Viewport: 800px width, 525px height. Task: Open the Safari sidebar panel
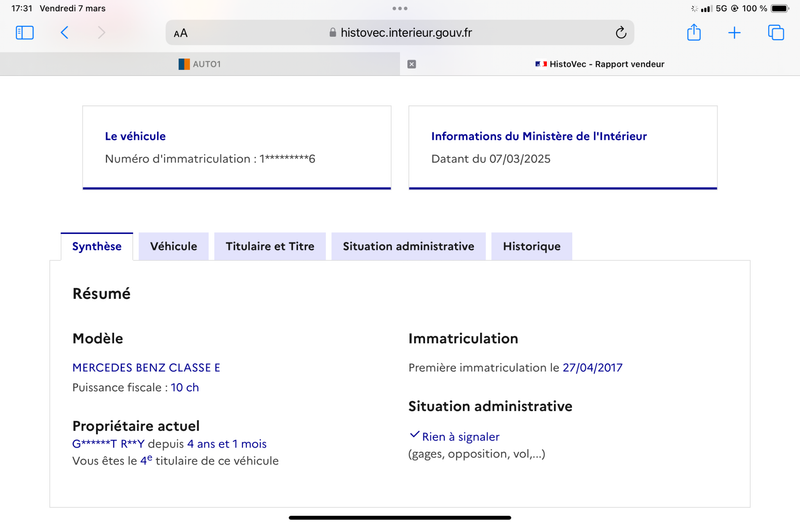24,33
